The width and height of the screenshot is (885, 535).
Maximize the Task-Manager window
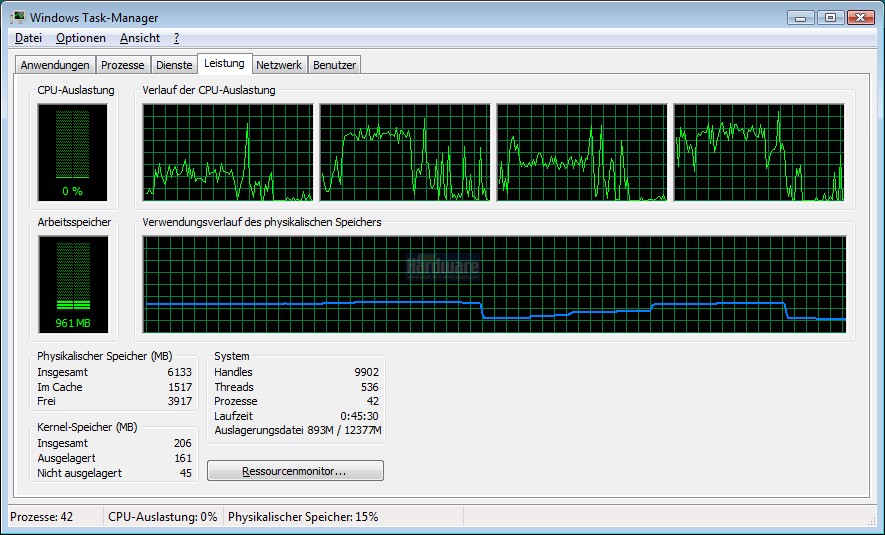830,17
